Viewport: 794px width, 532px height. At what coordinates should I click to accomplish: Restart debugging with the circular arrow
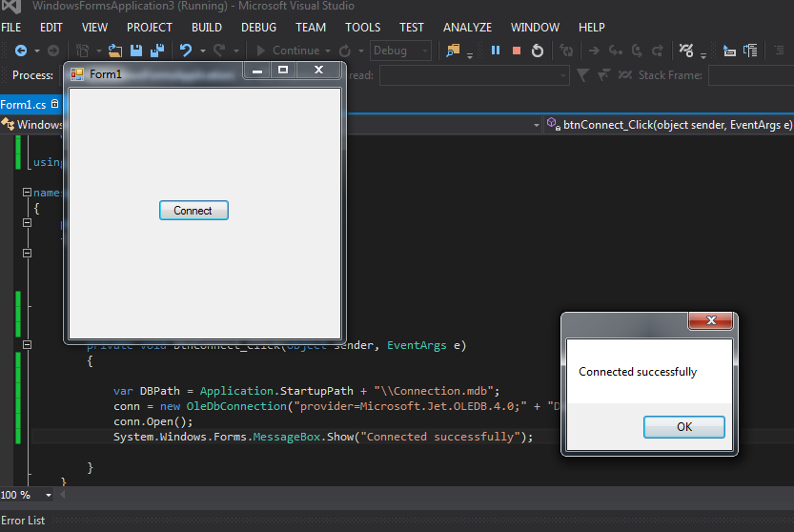(538, 51)
